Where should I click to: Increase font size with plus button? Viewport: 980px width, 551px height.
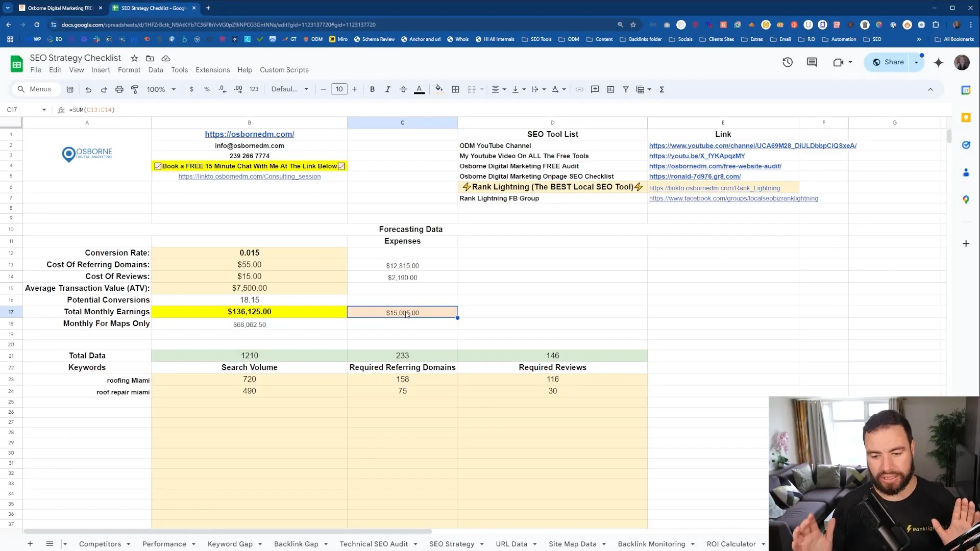click(355, 89)
